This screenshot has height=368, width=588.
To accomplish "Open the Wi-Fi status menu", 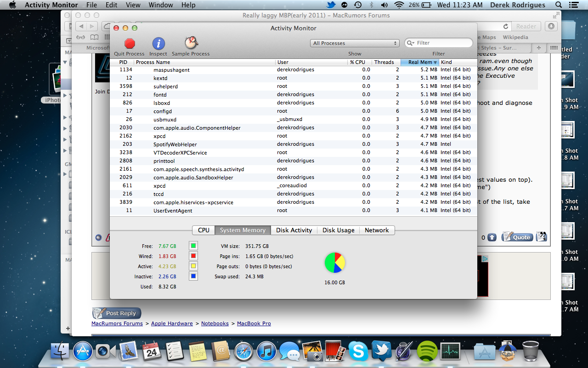I will (399, 5).
